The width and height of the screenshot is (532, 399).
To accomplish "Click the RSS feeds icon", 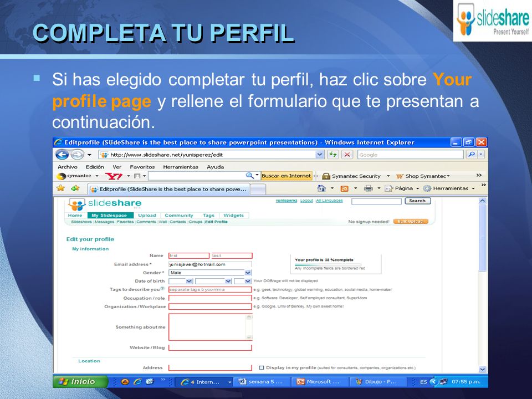I will tap(344, 188).
